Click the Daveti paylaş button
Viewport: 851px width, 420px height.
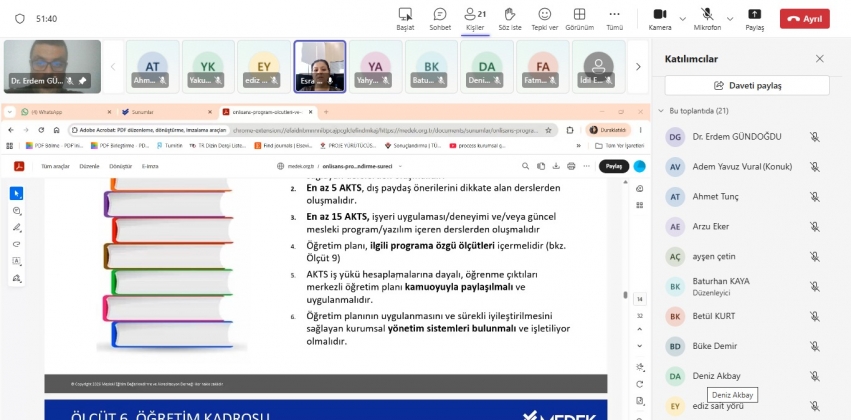click(747, 85)
